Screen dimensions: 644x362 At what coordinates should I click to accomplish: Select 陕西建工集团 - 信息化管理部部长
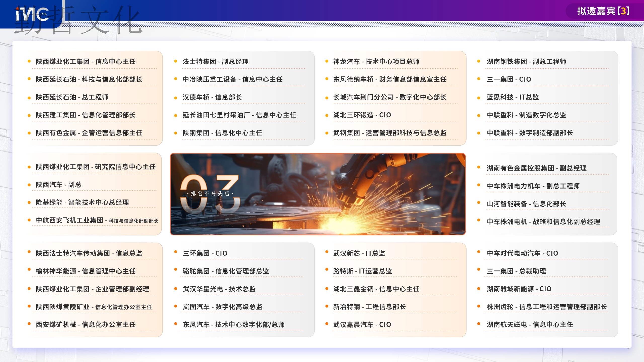coord(86,115)
